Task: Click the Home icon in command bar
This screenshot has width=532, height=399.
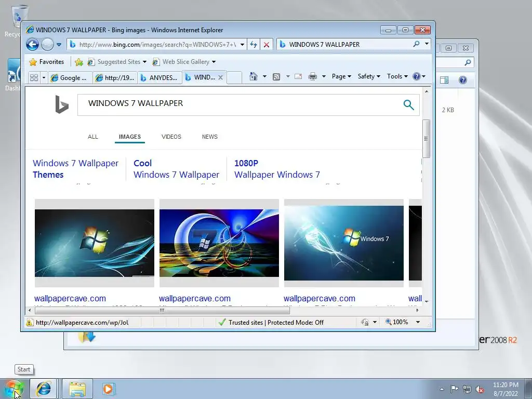Action: [254, 76]
